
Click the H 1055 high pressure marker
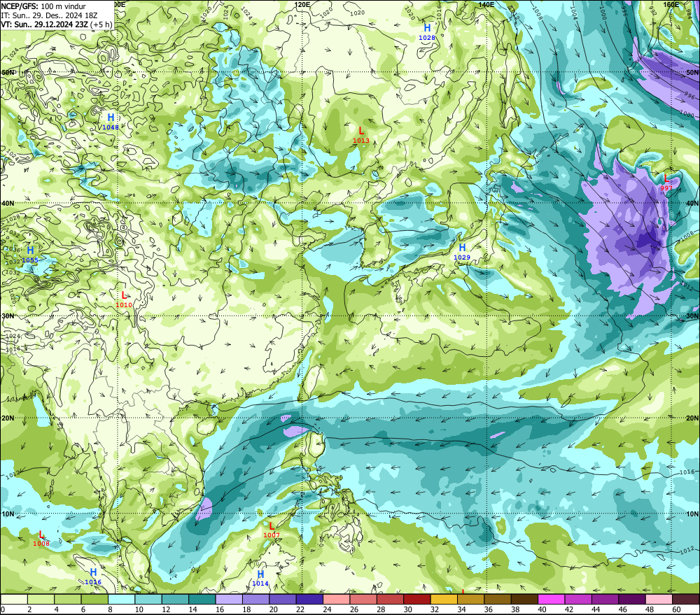(x=30, y=255)
